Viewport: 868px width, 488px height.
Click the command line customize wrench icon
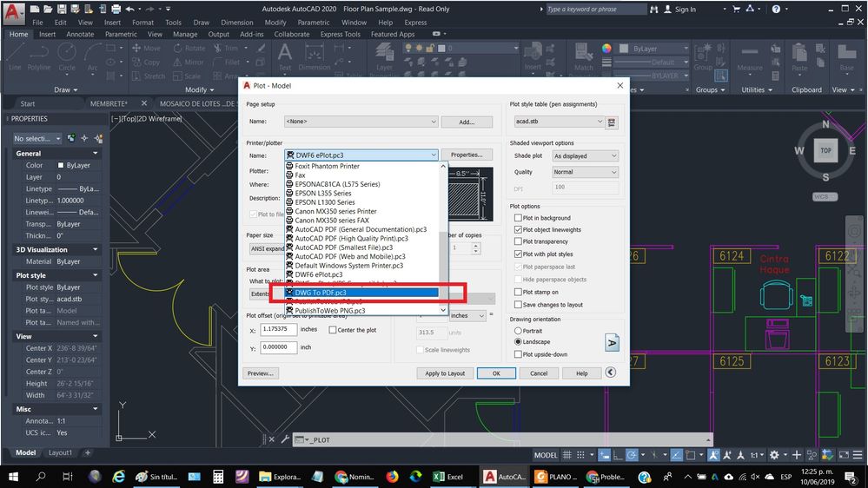point(285,439)
